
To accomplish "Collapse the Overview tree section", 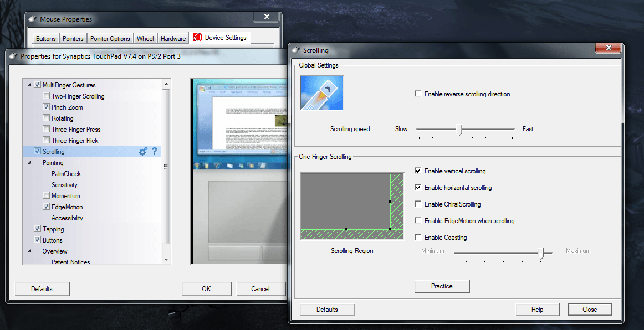I will (29, 251).
